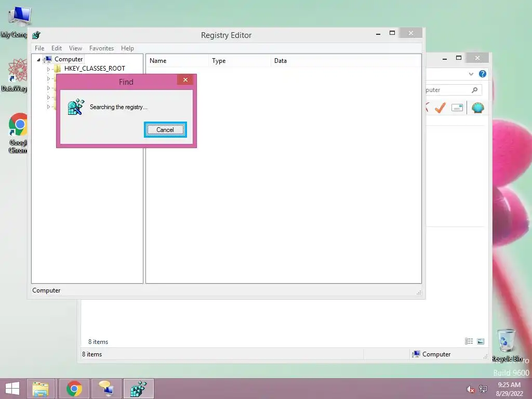Click the magnifier search icon in Explorer
The height and width of the screenshot is (399, 532).
[x=475, y=90]
